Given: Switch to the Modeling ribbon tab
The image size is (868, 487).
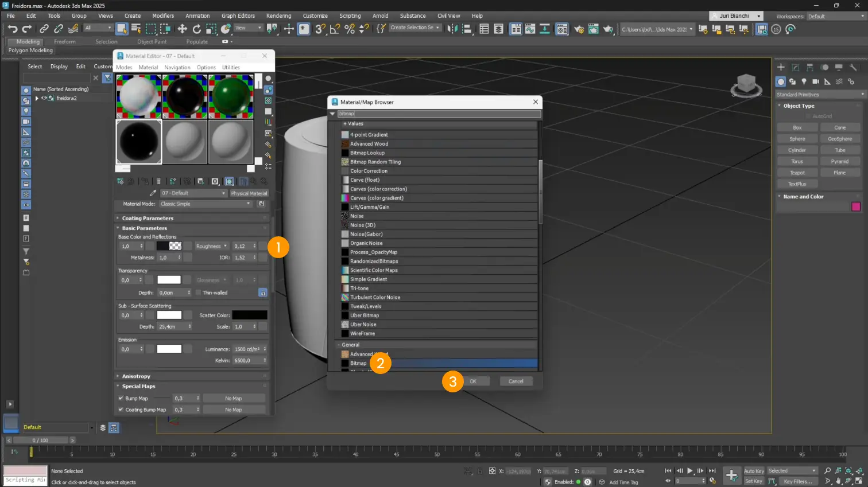Looking at the screenshot, I should 25,41.
